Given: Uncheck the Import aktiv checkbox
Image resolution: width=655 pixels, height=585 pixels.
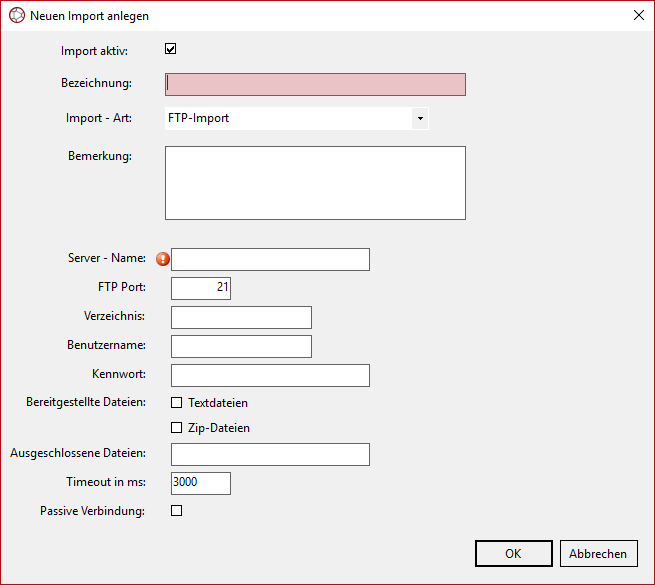Looking at the screenshot, I should point(171,49).
